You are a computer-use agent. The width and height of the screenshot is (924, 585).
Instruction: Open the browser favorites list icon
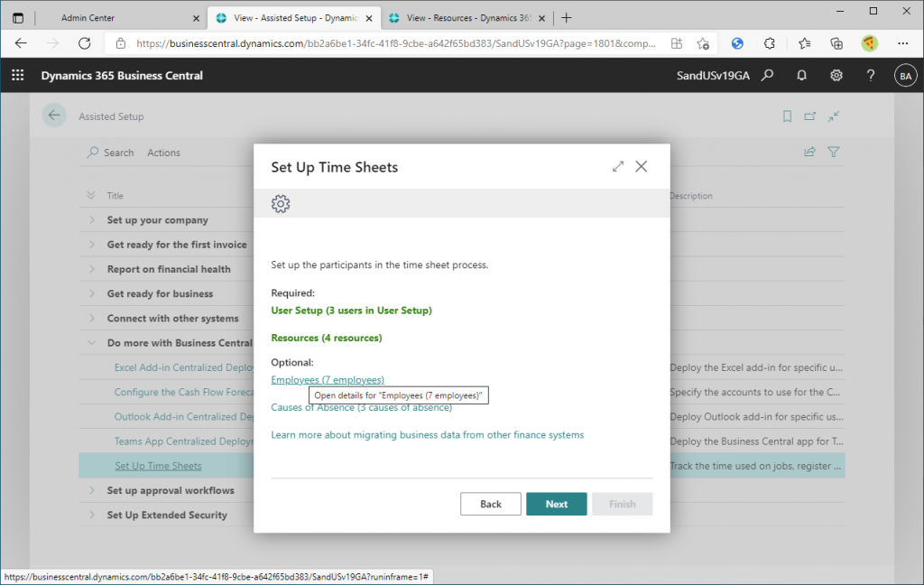(804, 43)
